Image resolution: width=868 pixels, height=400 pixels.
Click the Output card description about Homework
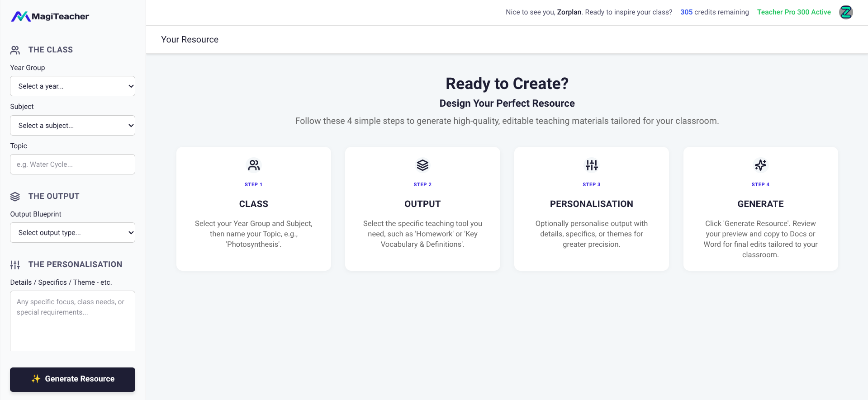[422, 234]
